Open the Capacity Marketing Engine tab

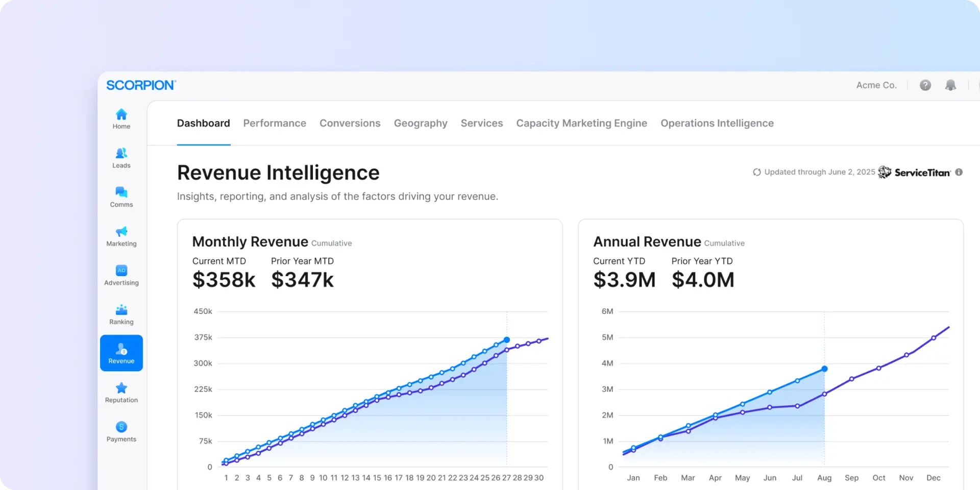pos(581,124)
